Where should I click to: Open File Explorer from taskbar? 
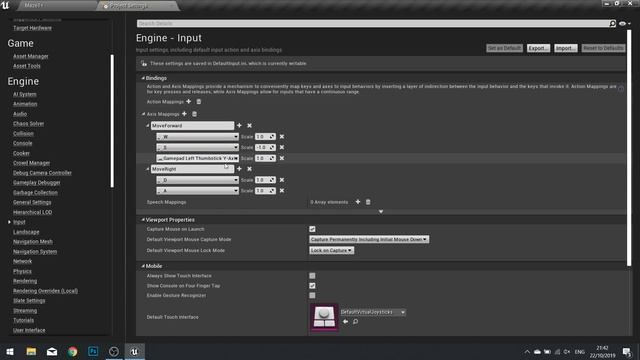click(x=31, y=351)
